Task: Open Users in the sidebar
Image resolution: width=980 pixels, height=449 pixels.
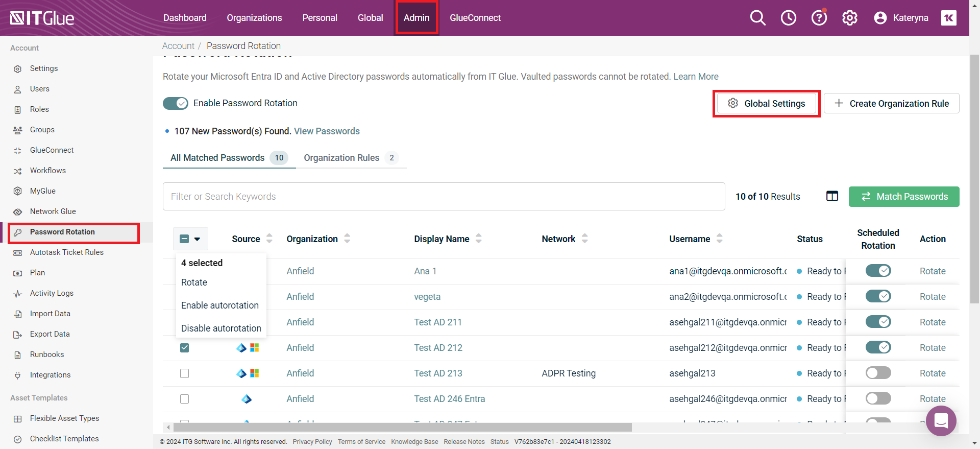Action: [40, 89]
